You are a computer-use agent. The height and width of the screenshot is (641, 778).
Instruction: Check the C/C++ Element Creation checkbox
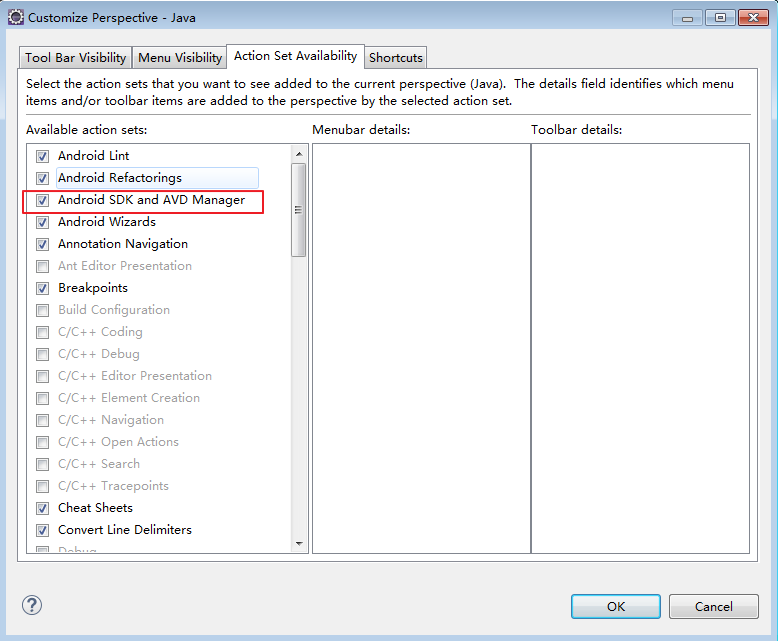43,398
